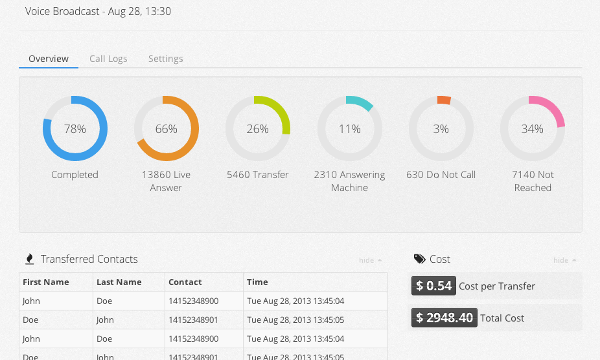This screenshot has width=600, height=360.
Task: Click the 66% Live Answer donut chart
Action: (166, 128)
